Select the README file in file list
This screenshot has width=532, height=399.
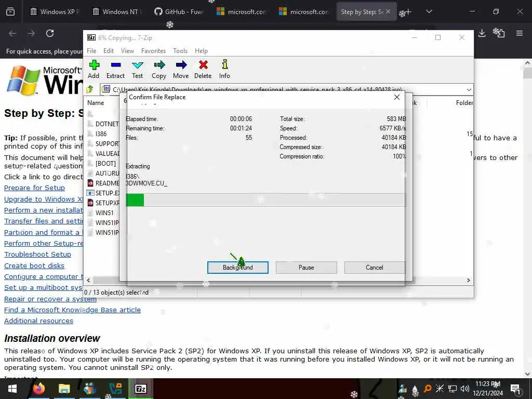103,183
